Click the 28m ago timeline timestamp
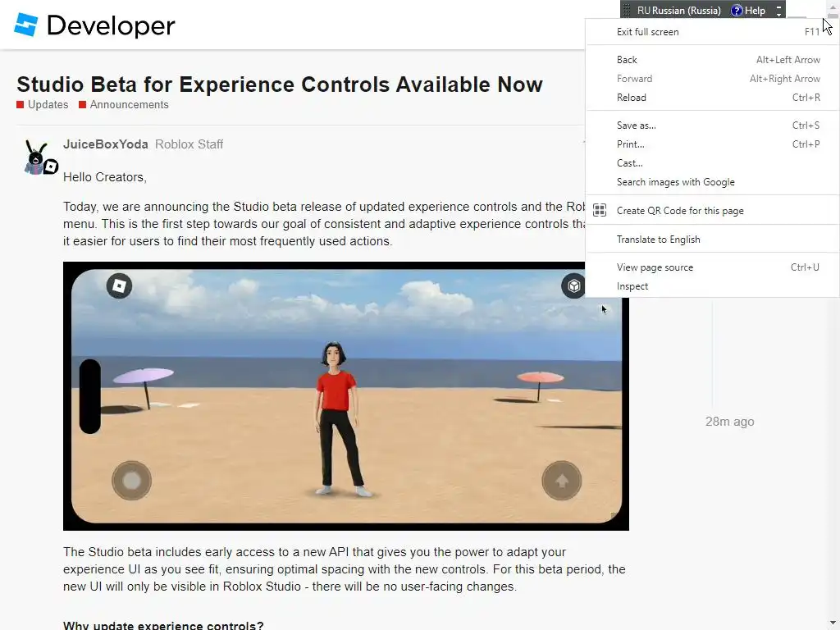 [729, 422]
